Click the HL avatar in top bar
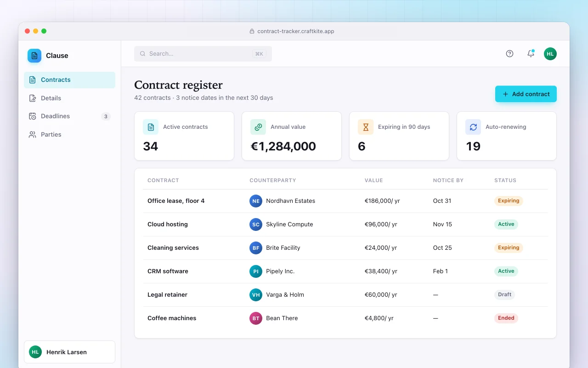The image size is (588, 368). pos(550,54)
